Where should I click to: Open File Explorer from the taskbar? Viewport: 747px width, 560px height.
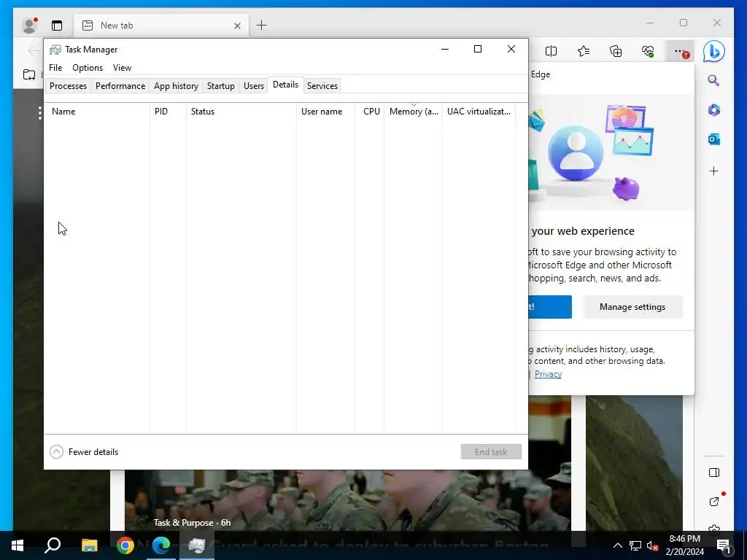[x=89, y=545]
